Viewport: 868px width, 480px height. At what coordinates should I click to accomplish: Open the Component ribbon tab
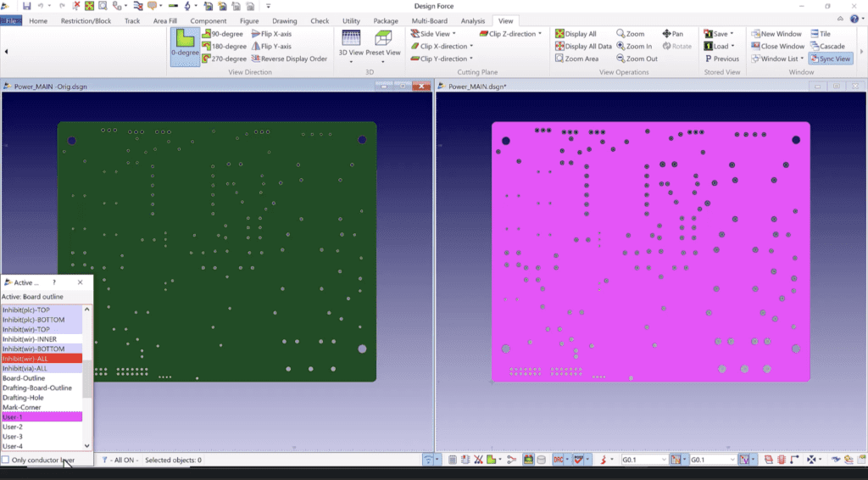[209, 20]
